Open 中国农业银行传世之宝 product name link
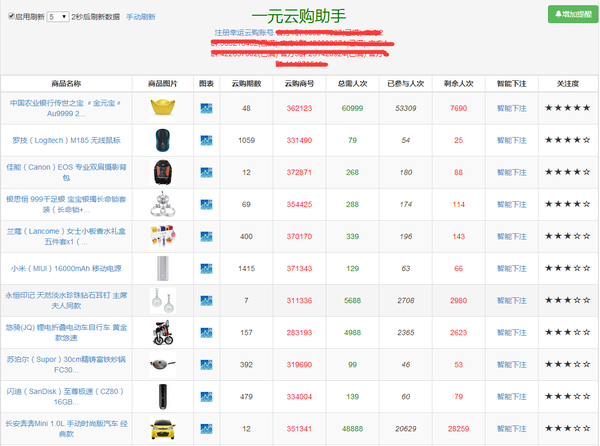Image resolution: width=600 pixels, height=446 pixels. 66,108
